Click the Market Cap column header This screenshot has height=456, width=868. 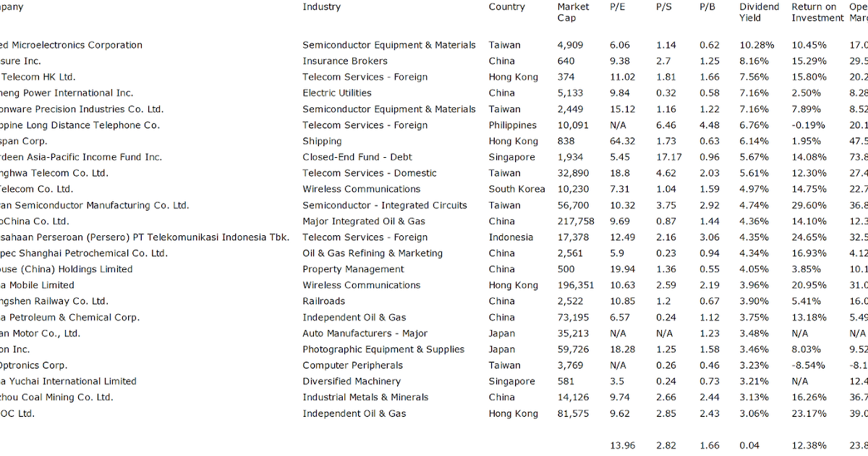(573, 12)
